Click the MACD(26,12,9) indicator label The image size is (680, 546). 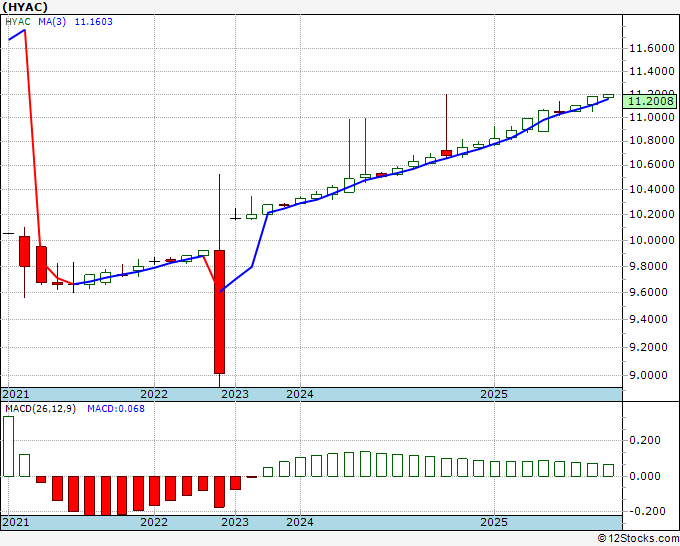(x=40, y=409)
